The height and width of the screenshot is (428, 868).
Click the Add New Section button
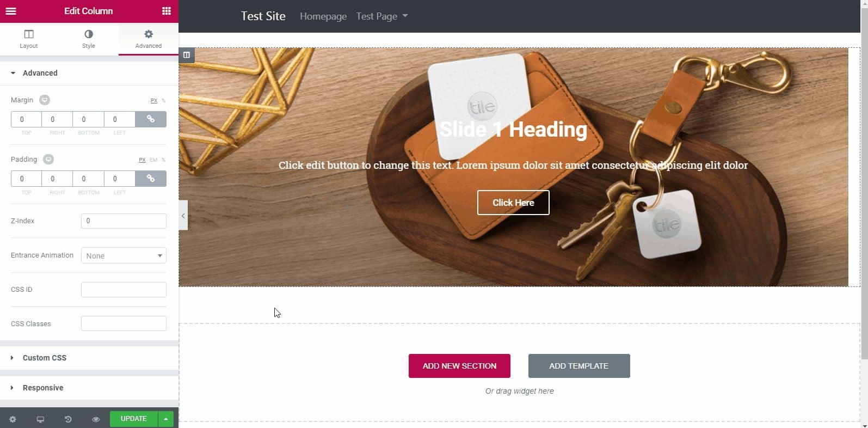(459, 366)
